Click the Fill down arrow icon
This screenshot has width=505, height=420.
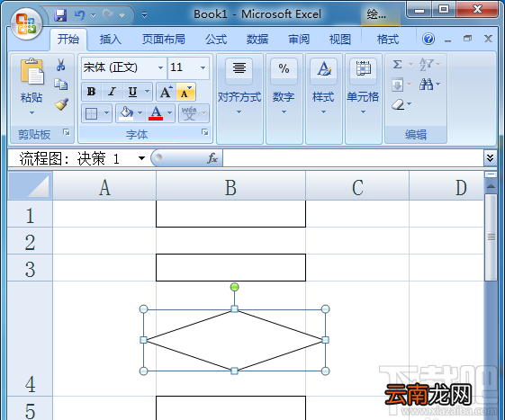point(398,85)
